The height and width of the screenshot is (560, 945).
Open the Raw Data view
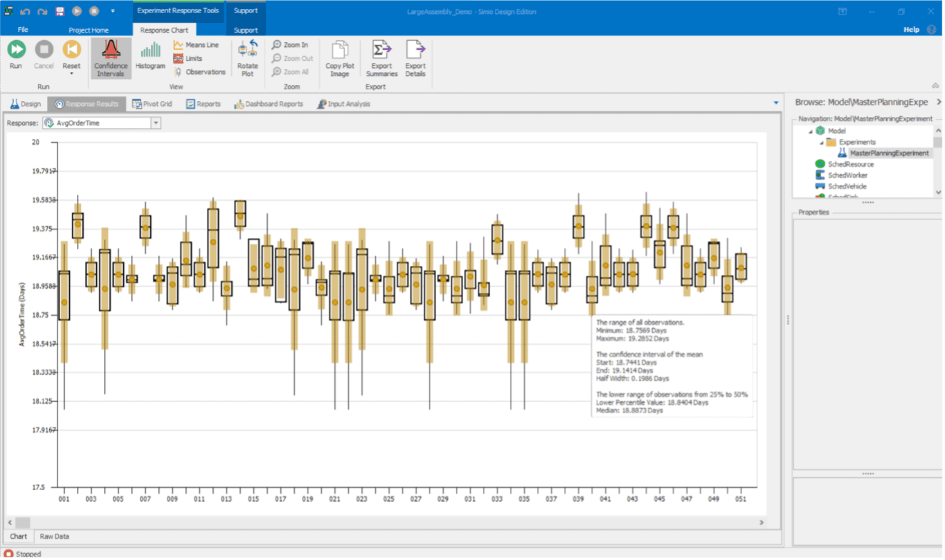(x=54, y=536)
